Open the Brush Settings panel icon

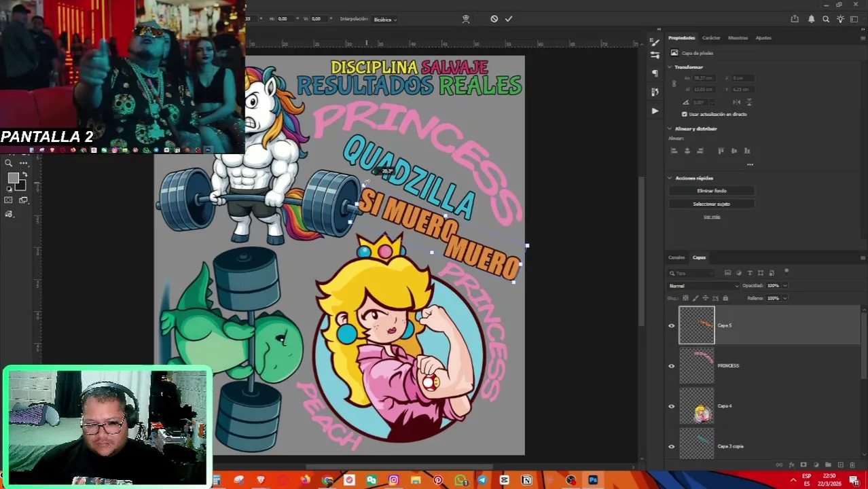(655, 42)
